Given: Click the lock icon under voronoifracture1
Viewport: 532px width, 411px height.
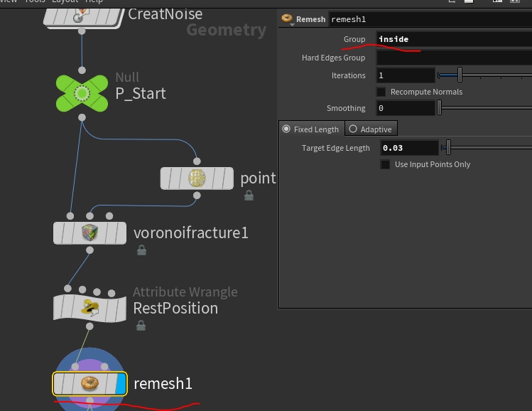Looking at the screenshot, I should pyautogui.click(x=141, y=250).
